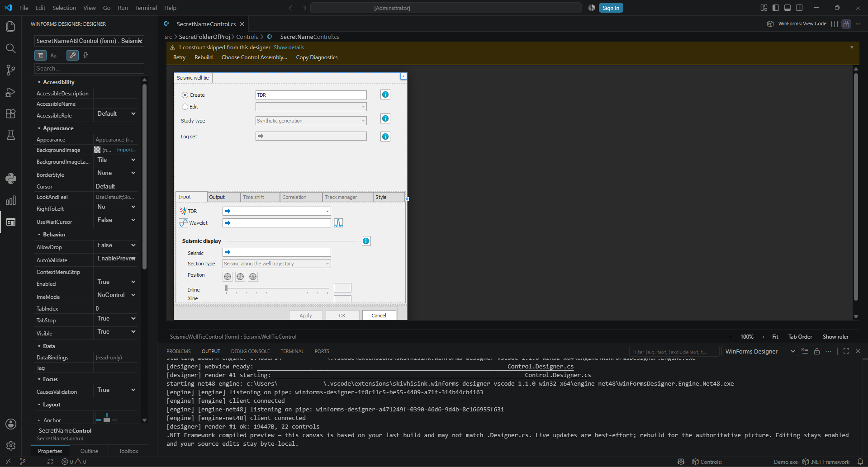
Task: Open notifications bell in status bar
Action: point(860,462)
